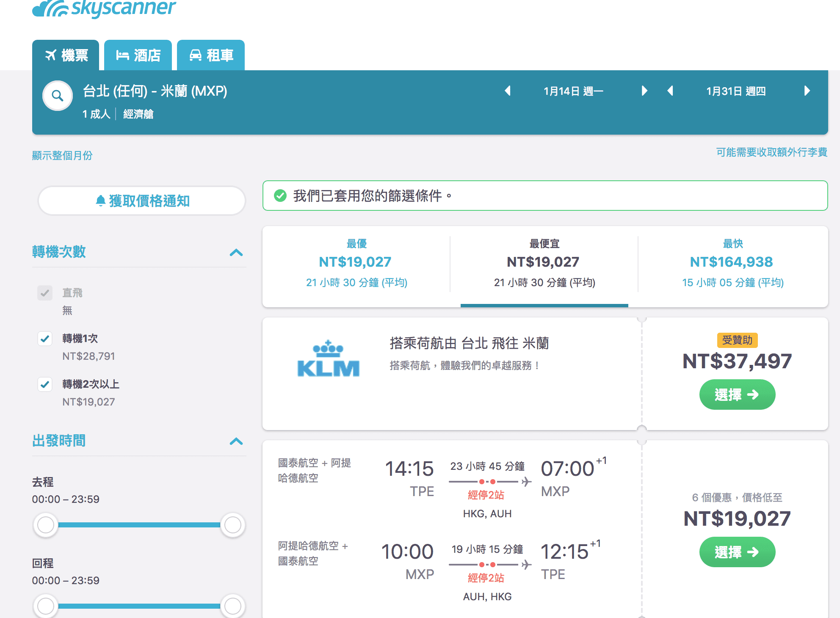The image size is (840, 618).
Task: Click the return 回程 slider right handle
Action: point(232,606)
